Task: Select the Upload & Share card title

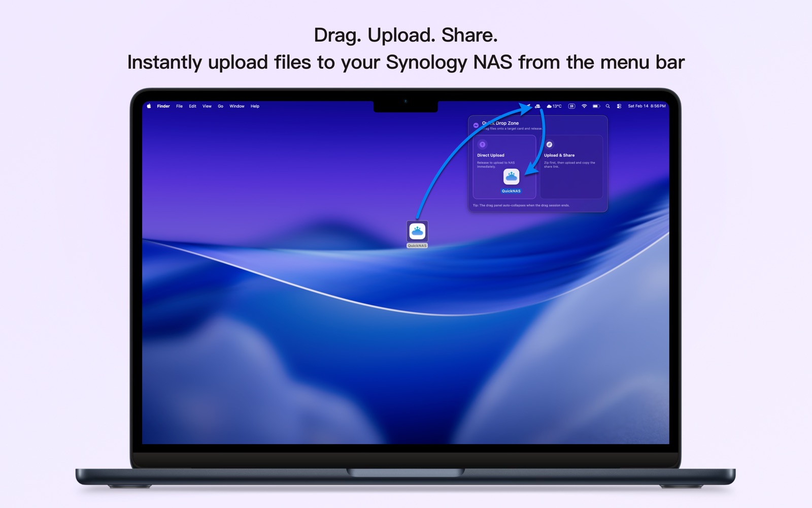Action: click(559, 155)
